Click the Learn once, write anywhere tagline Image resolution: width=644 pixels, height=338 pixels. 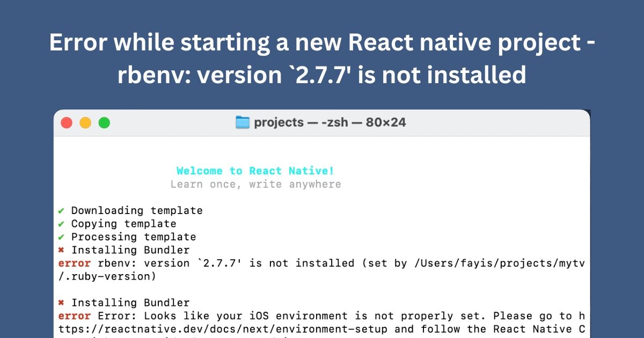256,184
